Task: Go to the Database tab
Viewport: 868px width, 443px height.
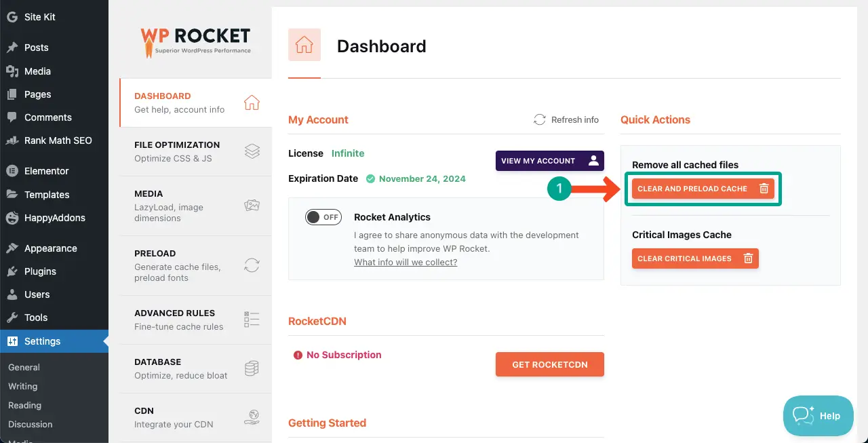Action: [196, 368]
